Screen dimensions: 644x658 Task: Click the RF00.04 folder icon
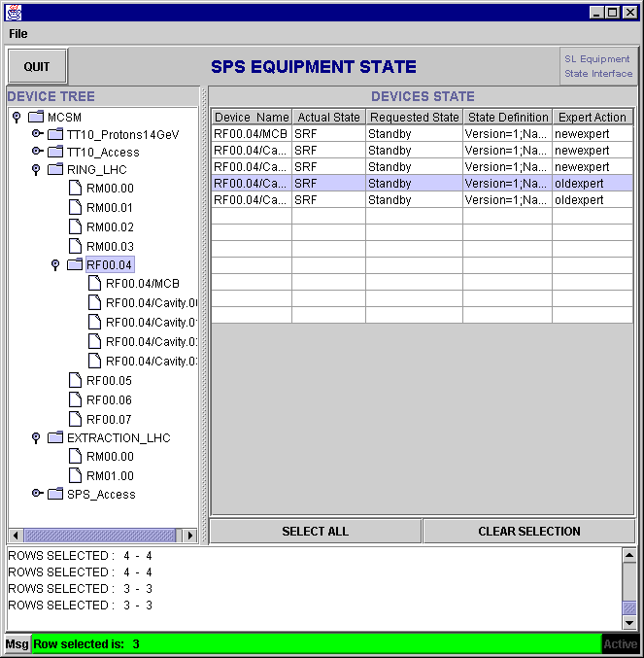click(75, 264)
